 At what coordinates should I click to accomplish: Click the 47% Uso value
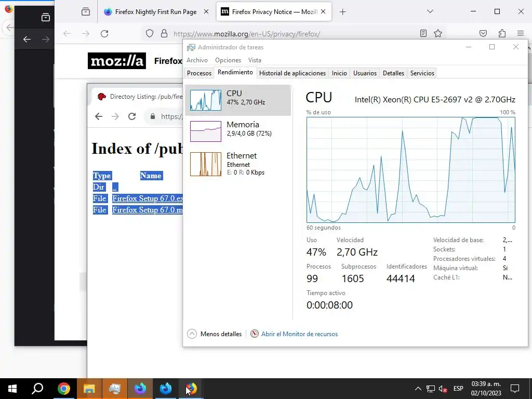pos(316,252)
